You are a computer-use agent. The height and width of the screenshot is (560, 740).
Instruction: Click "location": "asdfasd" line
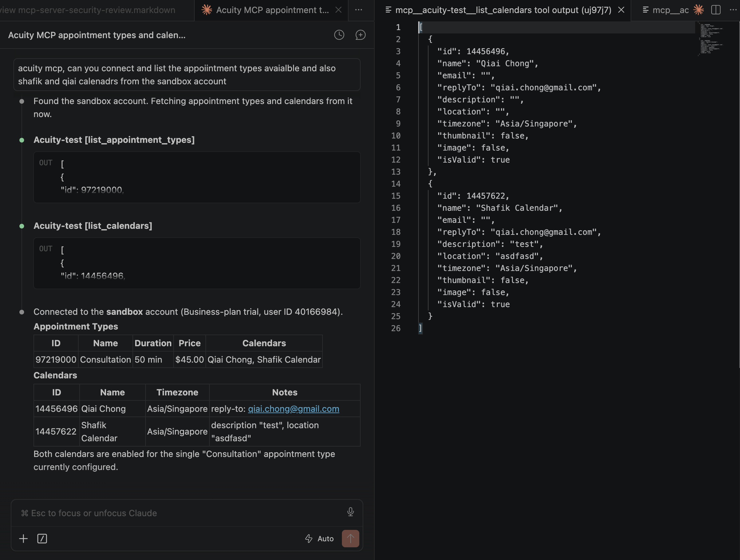coord(490,256)
